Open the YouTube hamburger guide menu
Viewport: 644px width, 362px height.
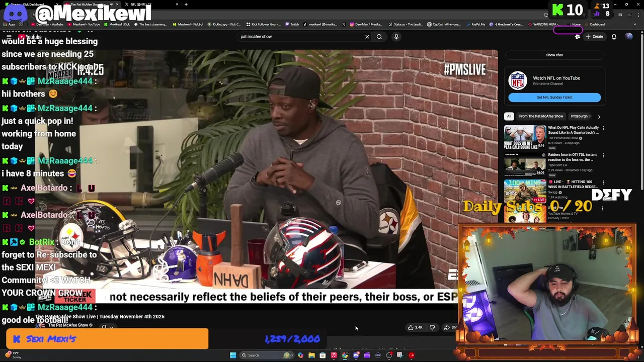pyautogui.click(x=9, y=37)
